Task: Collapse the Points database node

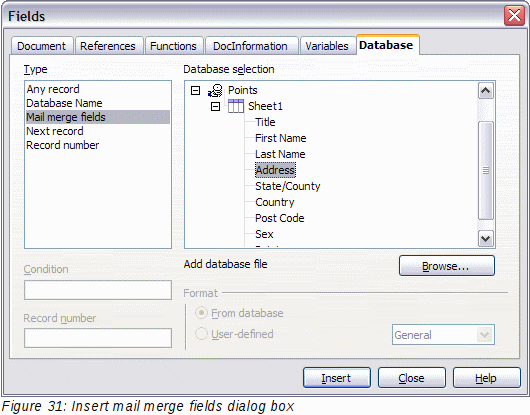Action: (195, 90)
